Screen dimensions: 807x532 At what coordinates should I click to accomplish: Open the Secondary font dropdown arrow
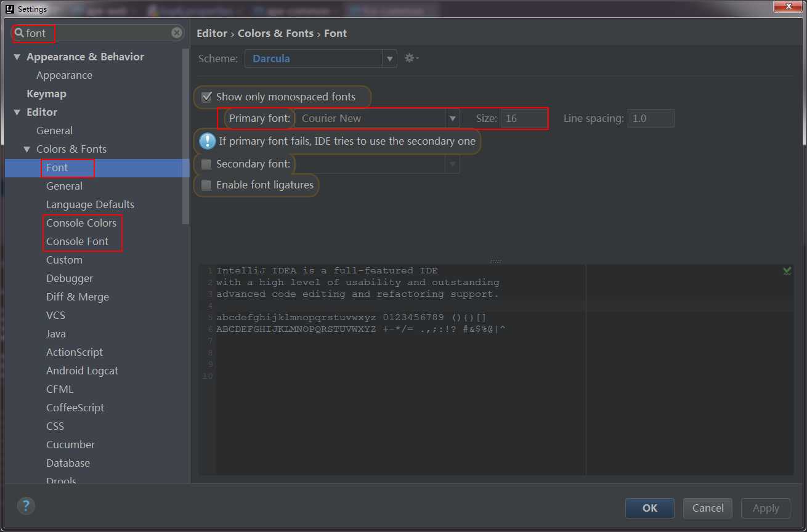tap(453, 164)
